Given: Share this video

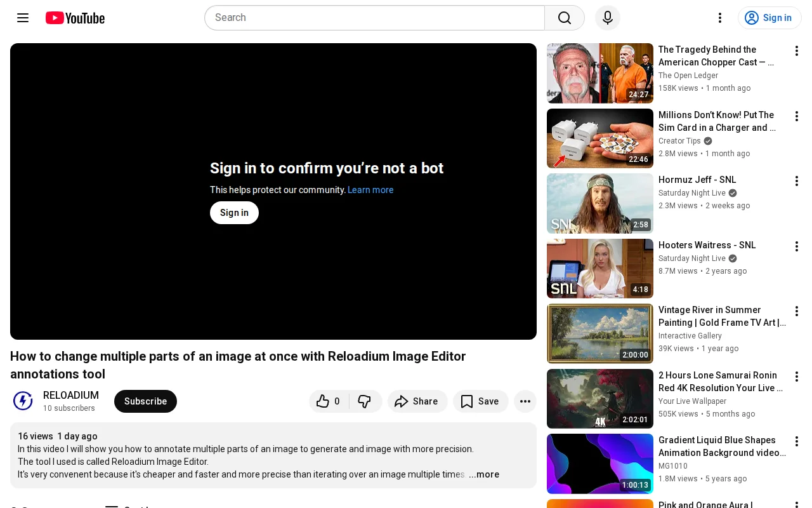Looking at the screenshot, I should pos(417,401).
